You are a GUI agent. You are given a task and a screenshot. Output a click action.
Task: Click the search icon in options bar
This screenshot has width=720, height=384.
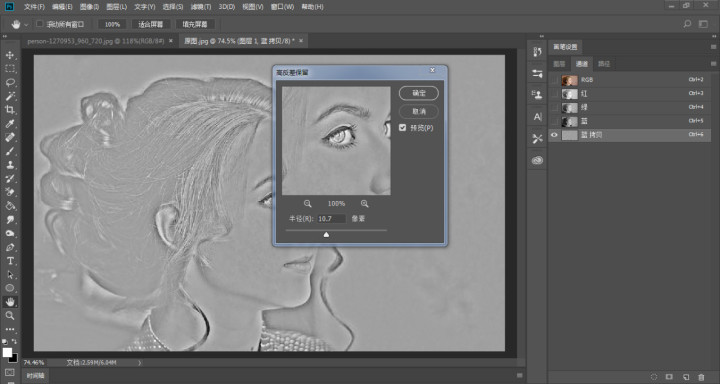coord(687,24)
